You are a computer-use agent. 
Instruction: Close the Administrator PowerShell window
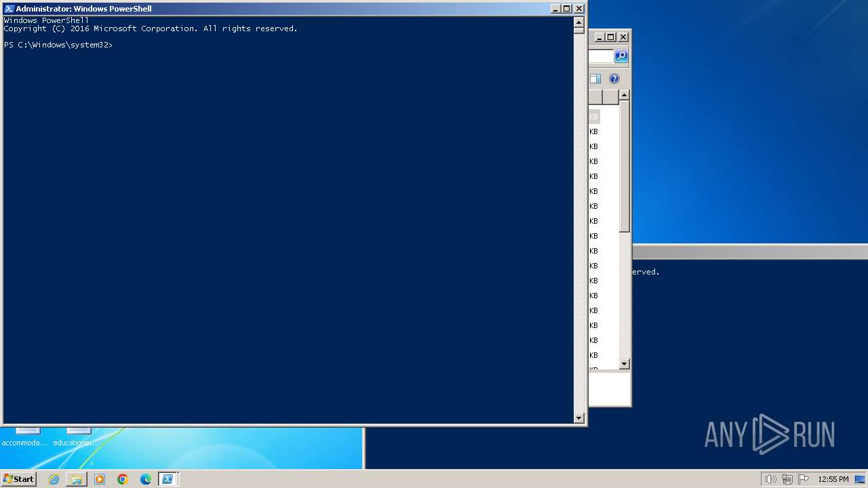click(x=579, y=9)
